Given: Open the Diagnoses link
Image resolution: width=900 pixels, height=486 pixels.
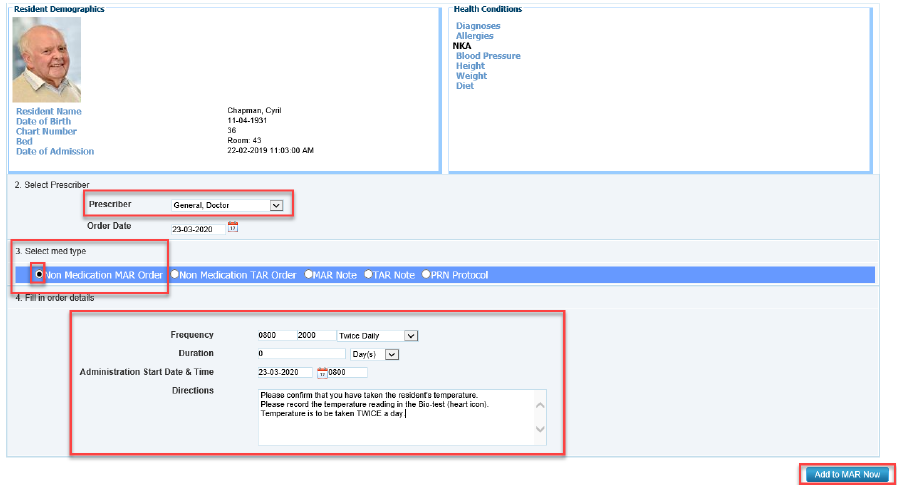Looking at the screenshot, I should pyautogui.click(x=478, y=26).
